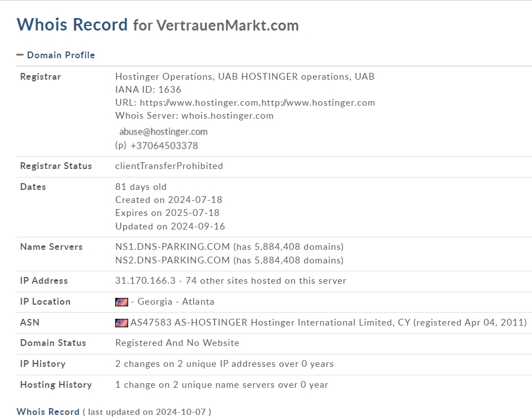
Task: Select the clientTransferProhibited status value
Action: click(x=169, y=166)
